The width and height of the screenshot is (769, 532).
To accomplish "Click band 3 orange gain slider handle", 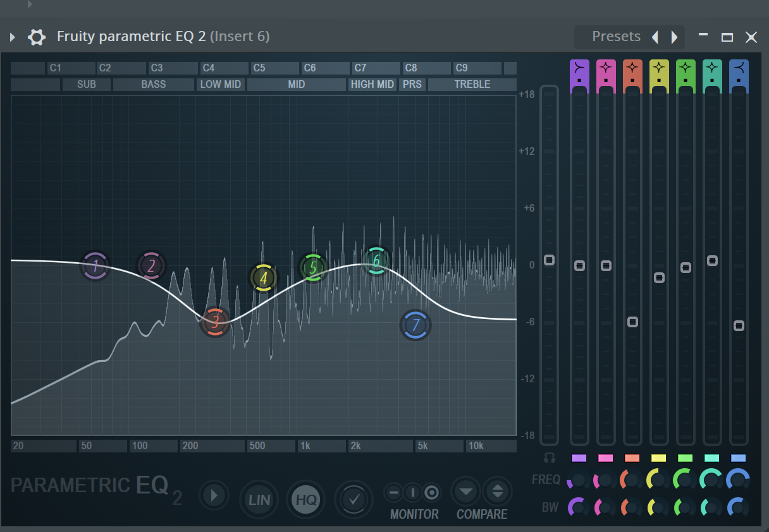I will [632, 322].
